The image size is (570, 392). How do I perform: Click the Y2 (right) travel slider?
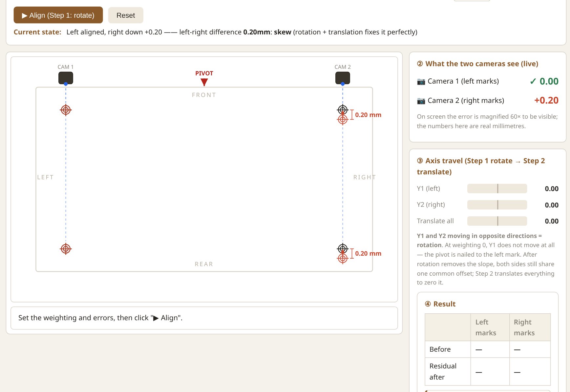(x=497, y=205)
